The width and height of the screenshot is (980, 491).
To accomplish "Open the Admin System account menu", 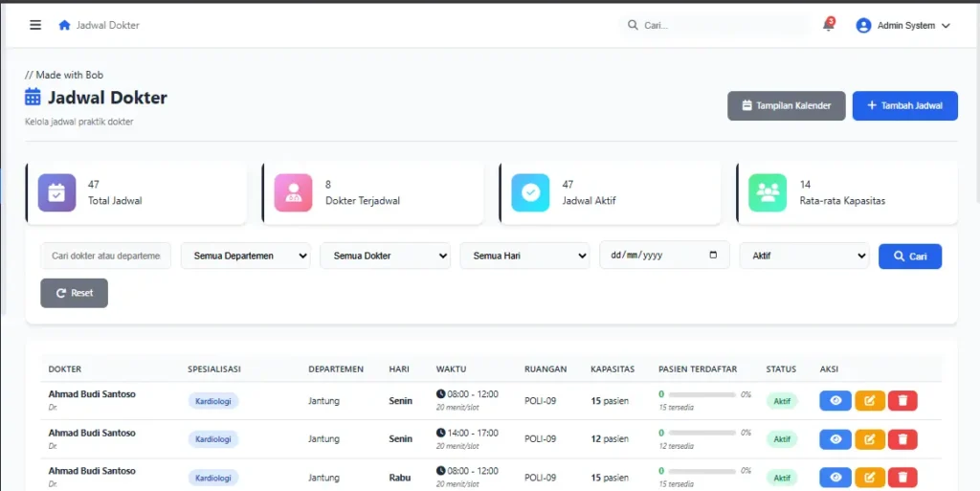I will [903, 26].
